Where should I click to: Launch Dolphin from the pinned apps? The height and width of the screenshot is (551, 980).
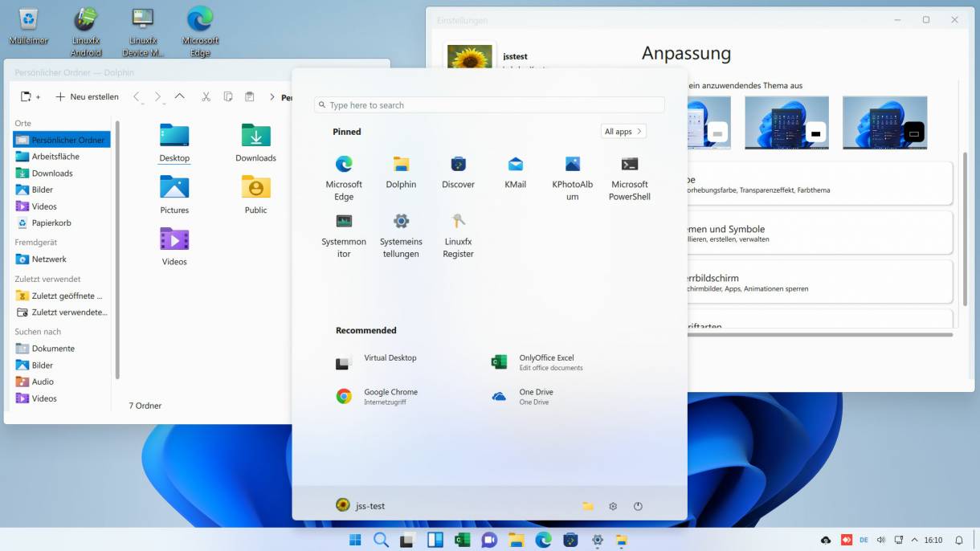coord(401,172)
